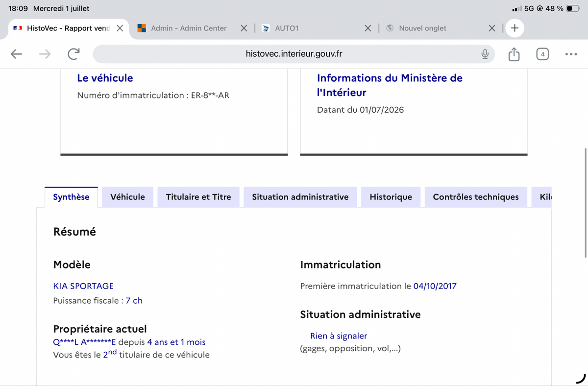Open the share sheet icon

pyautogui.click(x=514, y=54)
